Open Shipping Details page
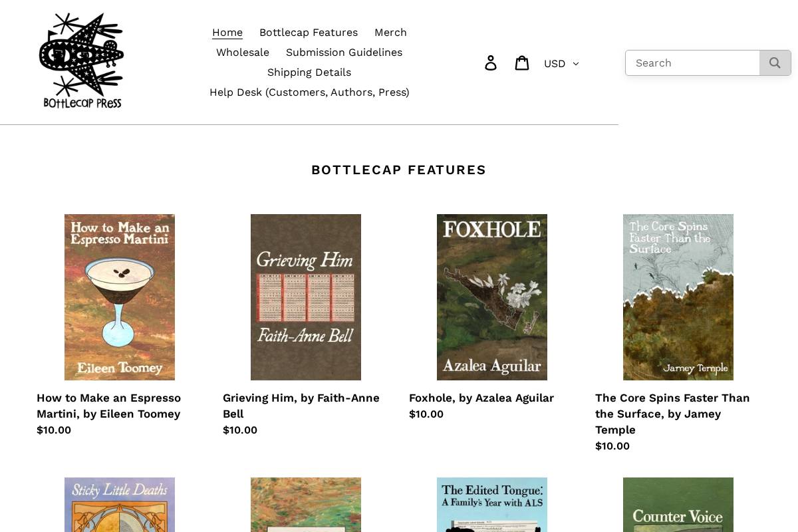Image resolution: width=798 pixels, height=532 pixels. pyautogui.click(x=309, y=72)
